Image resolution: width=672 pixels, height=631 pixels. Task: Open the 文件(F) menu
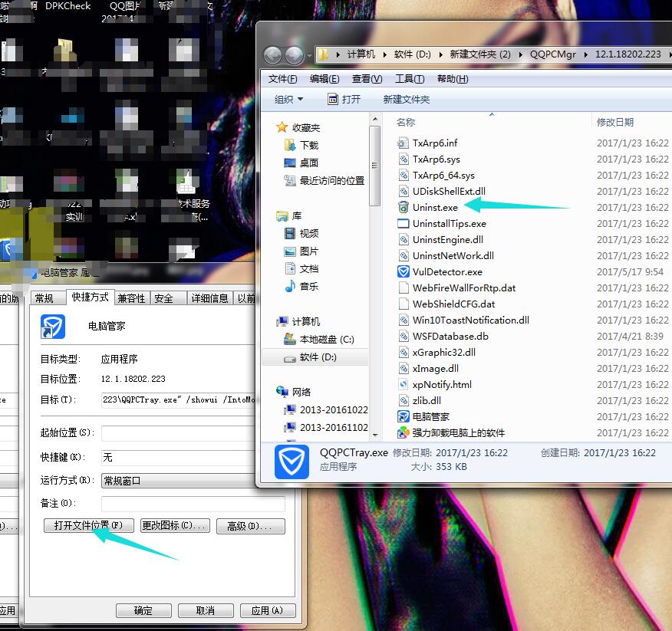pyautogui.click(x=282, y=79)
